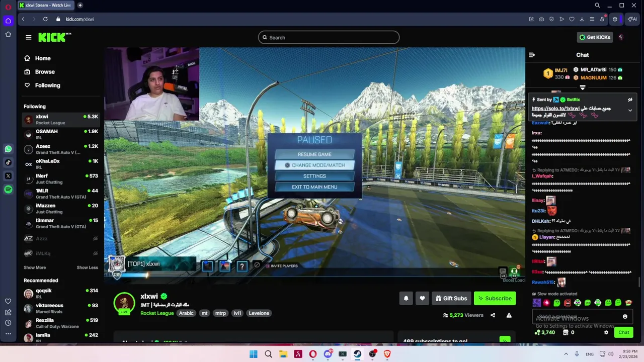The width and height of the screenshot is (644, 362).
Task: Click the green Subscribe button
Action: [x=495, y=298]
